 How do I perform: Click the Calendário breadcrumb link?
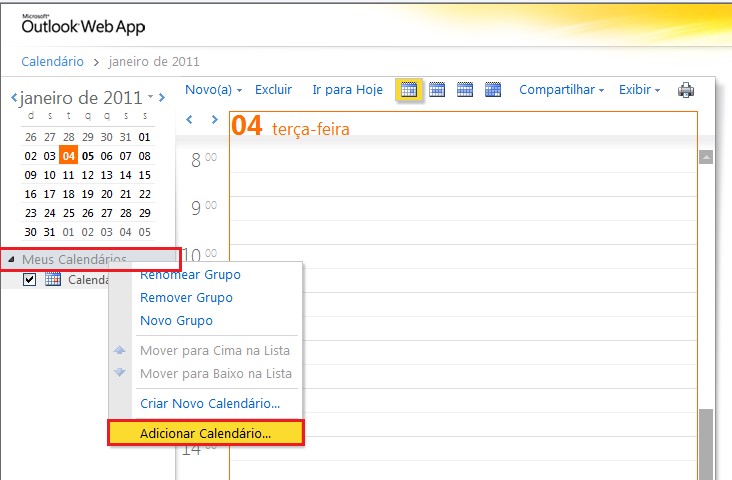click(x=52, y=62)
